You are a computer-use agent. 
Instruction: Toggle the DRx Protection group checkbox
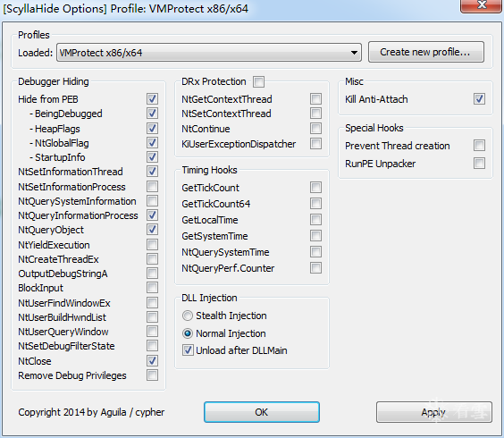click(x=259, y=81)
